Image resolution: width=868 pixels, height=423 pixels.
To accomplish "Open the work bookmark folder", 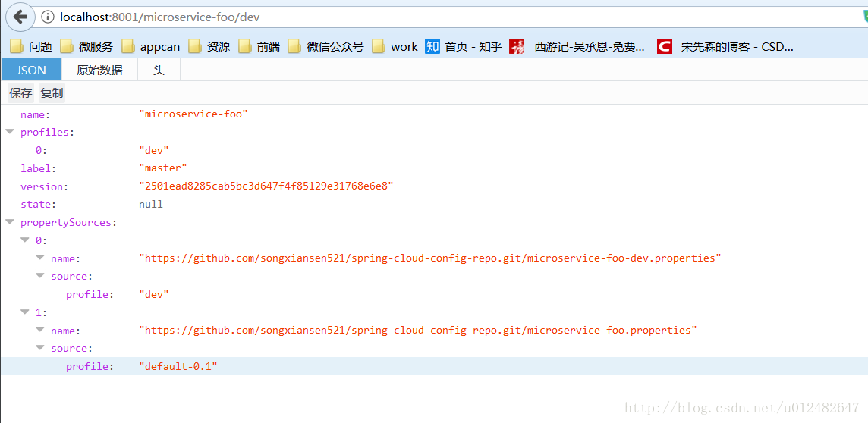I will [x=395, y=46].
